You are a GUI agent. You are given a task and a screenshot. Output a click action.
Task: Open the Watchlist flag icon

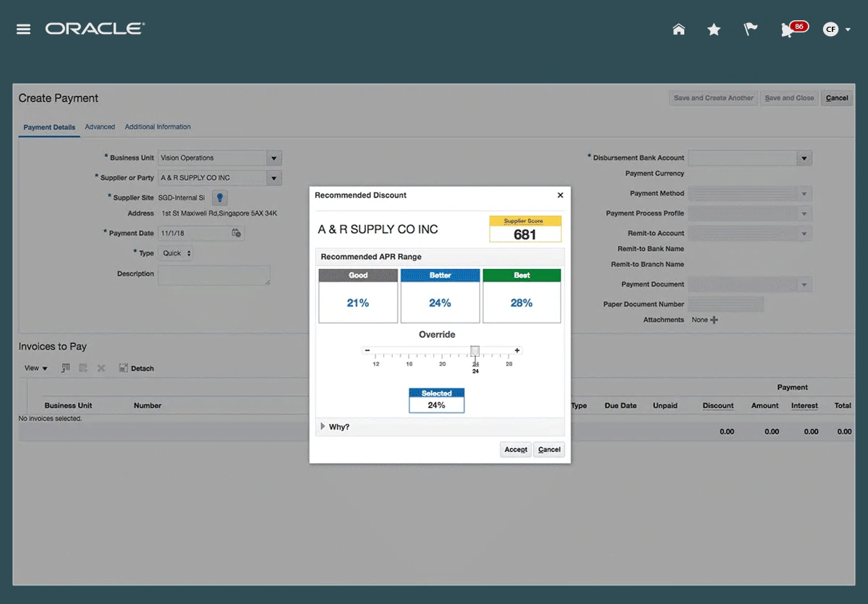coord(751,30)
